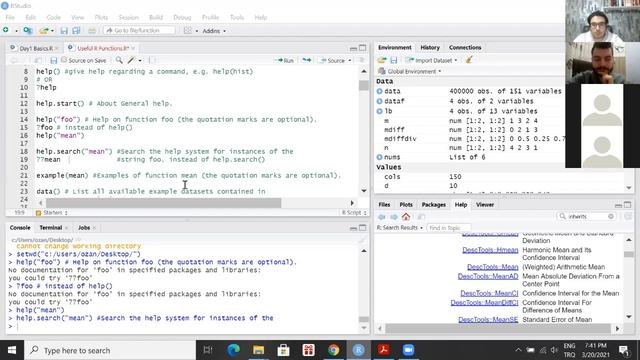Clear the Help search field
This screenshot has width=640, height=360.
(x=611, y=217)
